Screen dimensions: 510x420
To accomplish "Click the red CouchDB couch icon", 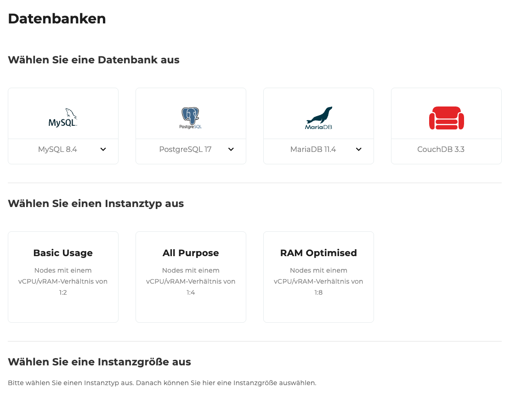I will (446, 118).
